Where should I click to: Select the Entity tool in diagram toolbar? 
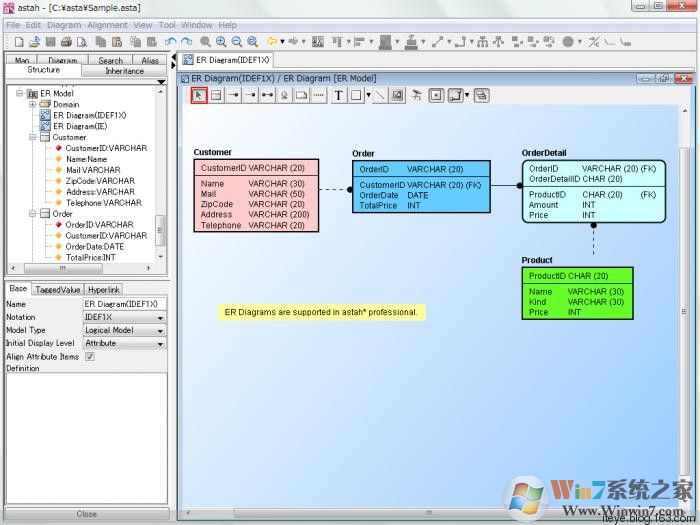(217, 95)
